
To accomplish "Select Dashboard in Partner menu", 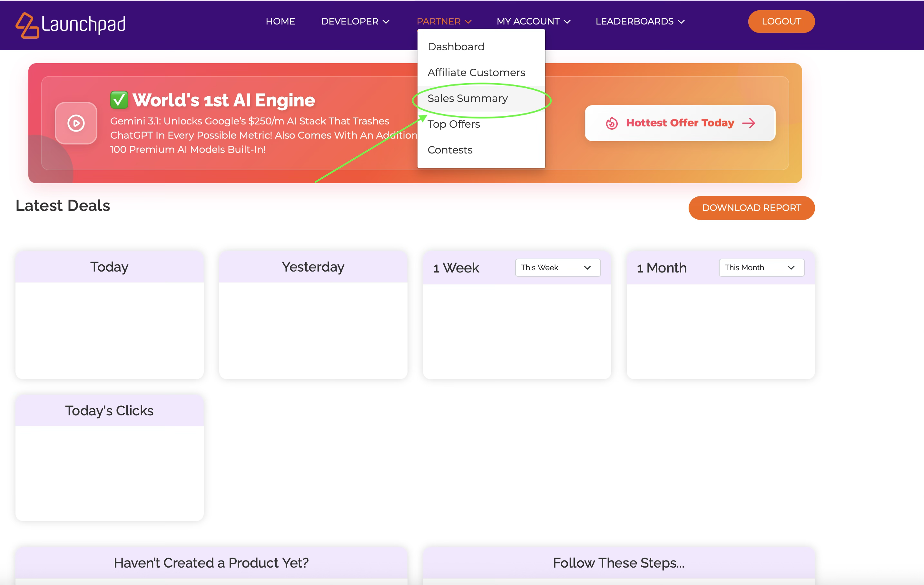I will (x=481, y=47).
